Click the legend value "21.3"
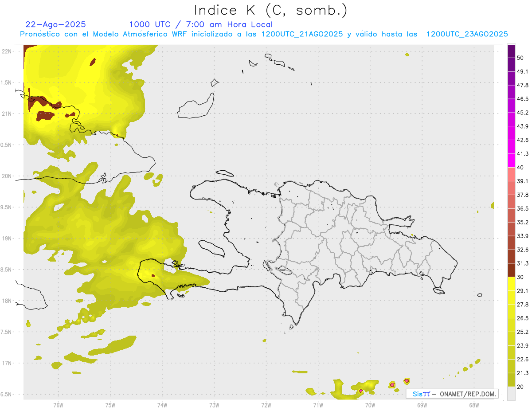Screen dimensions: 532x411 click(x=523, y=373)
